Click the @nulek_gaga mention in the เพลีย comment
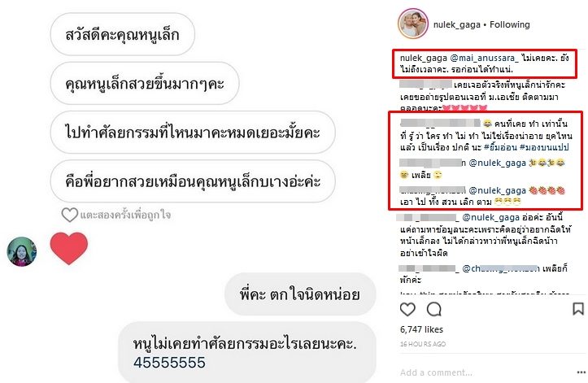Viewport: 588px width, 383px height. tap(497, 163)
